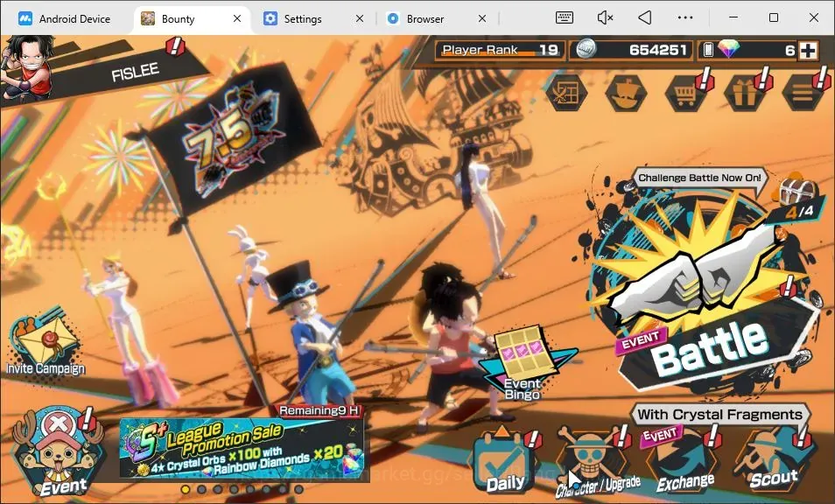Open the Invite Campaign envelope
The width and height of the screenshot is (835, 504).
click(x=46, y=344)
